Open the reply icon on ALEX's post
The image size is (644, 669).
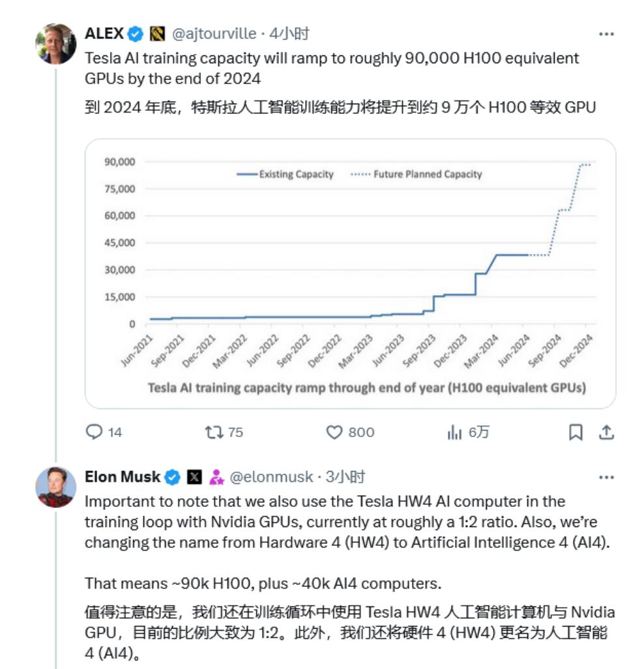pyautogui.click(x=94, y=432)
